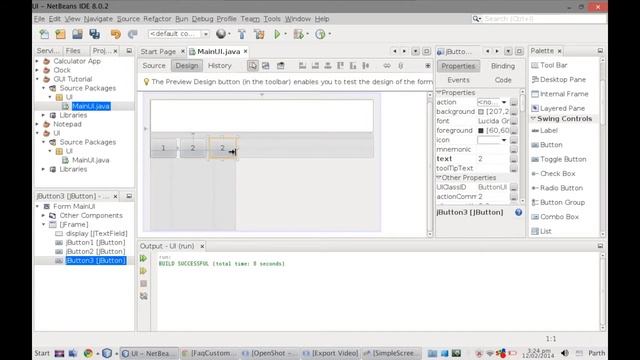Click the Chrome icon in the taskbar

pos(88,353)
